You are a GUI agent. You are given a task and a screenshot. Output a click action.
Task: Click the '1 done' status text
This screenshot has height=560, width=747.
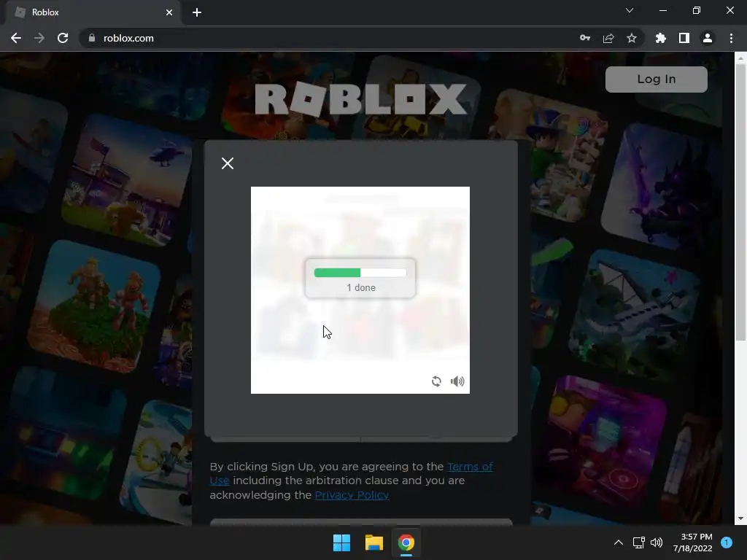coord(360,287)
